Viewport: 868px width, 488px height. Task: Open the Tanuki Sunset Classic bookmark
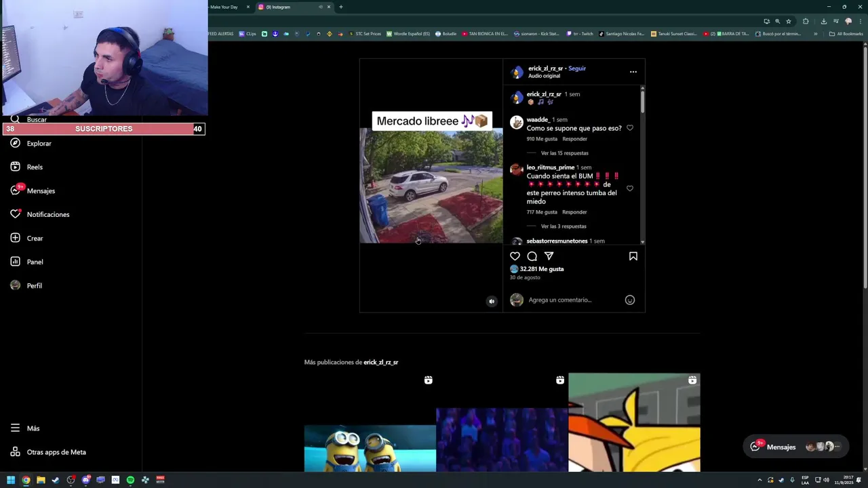tap(673, 34)
